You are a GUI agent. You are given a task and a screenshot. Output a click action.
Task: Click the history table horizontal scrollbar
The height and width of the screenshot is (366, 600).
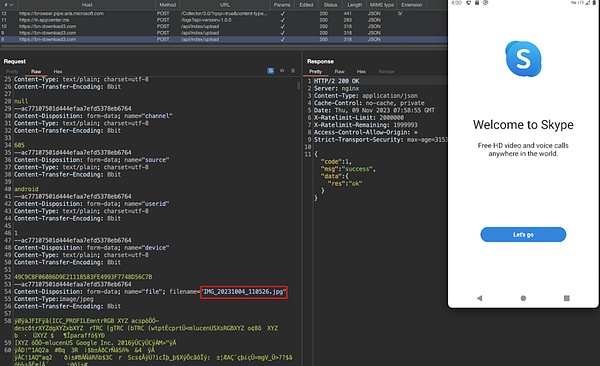pyautogui.click(x=223, y=46)
